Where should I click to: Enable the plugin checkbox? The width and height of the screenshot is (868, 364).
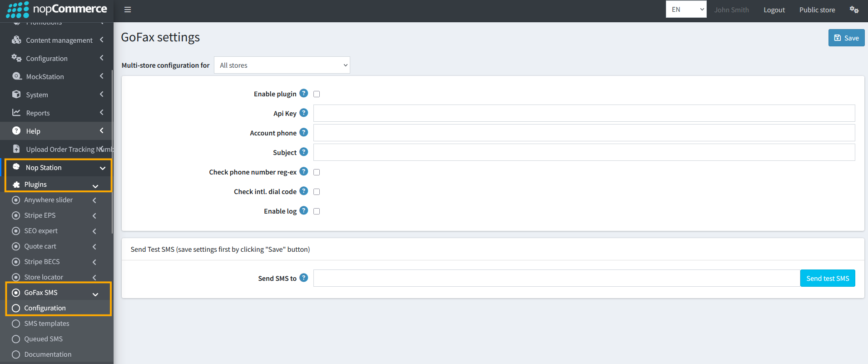(317, 94)
